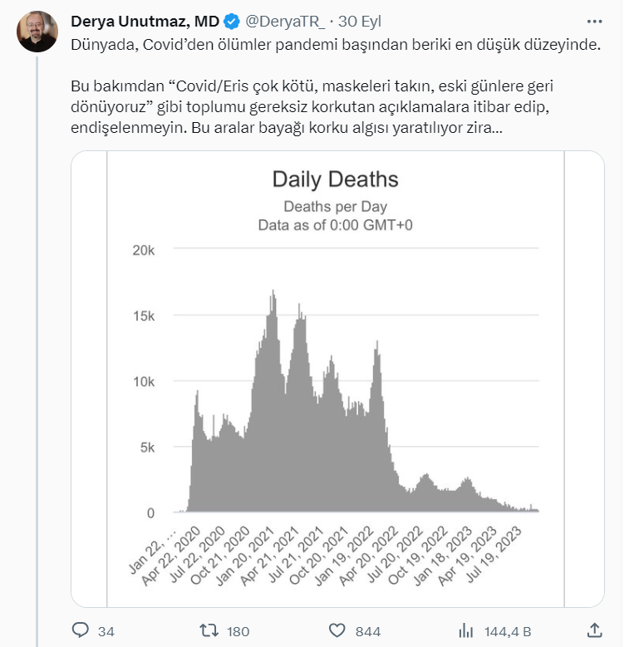
Task: Like the tweet with heart icon
Action: (x=337, y=630)
